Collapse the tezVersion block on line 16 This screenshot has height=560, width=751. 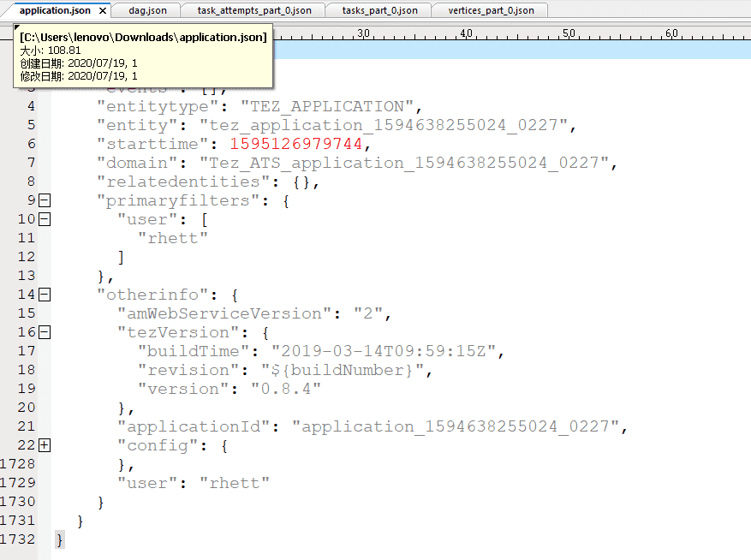(45, 332)
